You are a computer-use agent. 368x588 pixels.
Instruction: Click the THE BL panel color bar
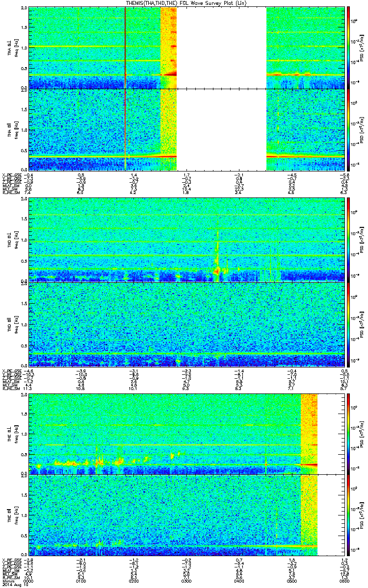pyautogui.click(x=348, y=433)
